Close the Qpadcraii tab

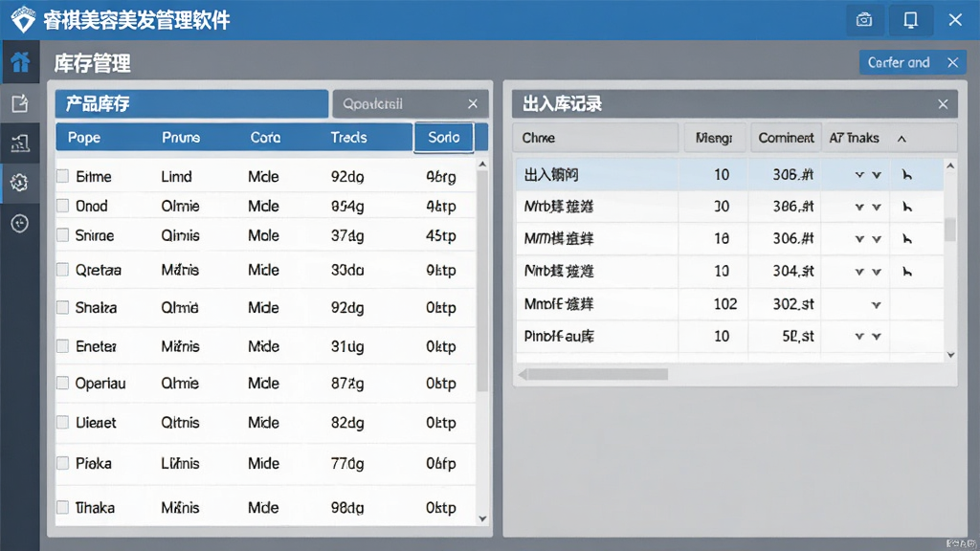[x=473, y=103]
